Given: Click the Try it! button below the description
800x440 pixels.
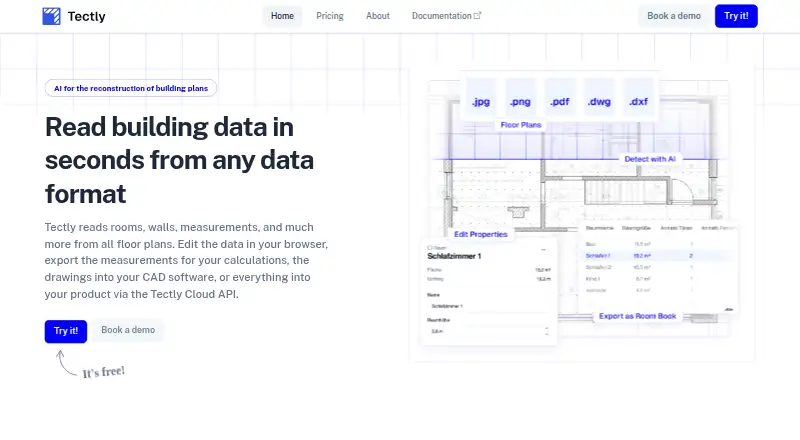Looking at the screenshot, I should (x=66, y=331).
